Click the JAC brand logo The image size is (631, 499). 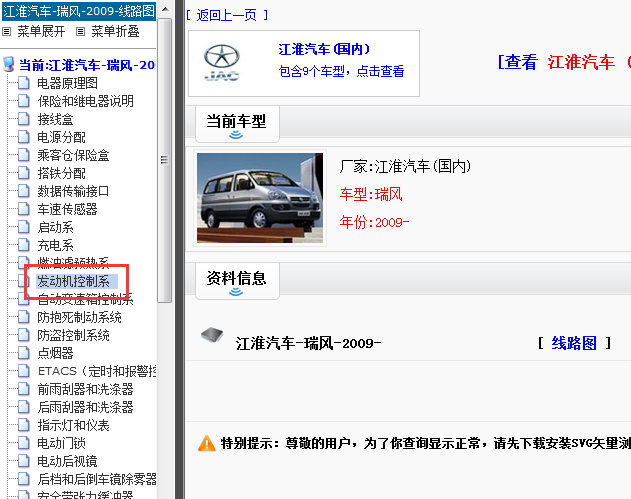(222, 62)
